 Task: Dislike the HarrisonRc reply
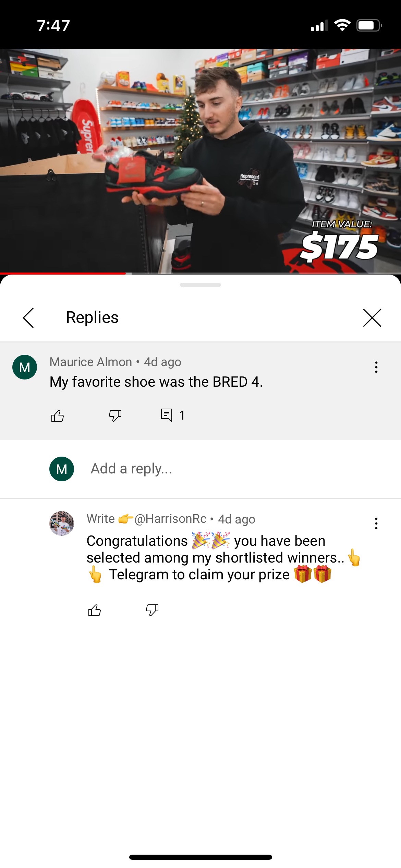point(152,610)
